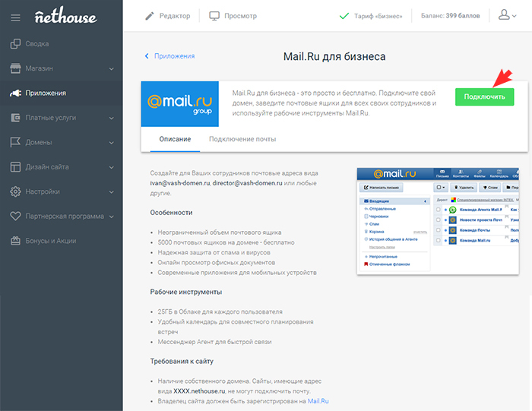The width and height of the screenshot is (532, 411).
Task: Click the text director@vash-domen.ru
Action: [247, 183]
